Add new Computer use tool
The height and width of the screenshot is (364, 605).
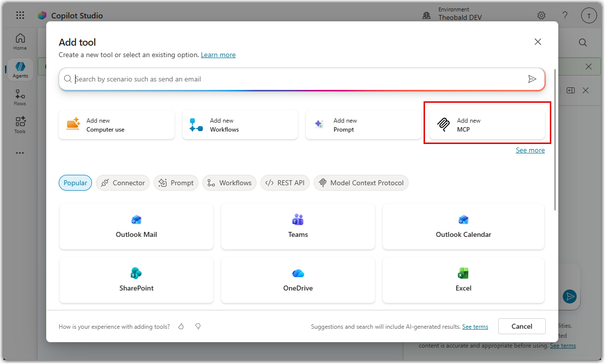[117, 125]
